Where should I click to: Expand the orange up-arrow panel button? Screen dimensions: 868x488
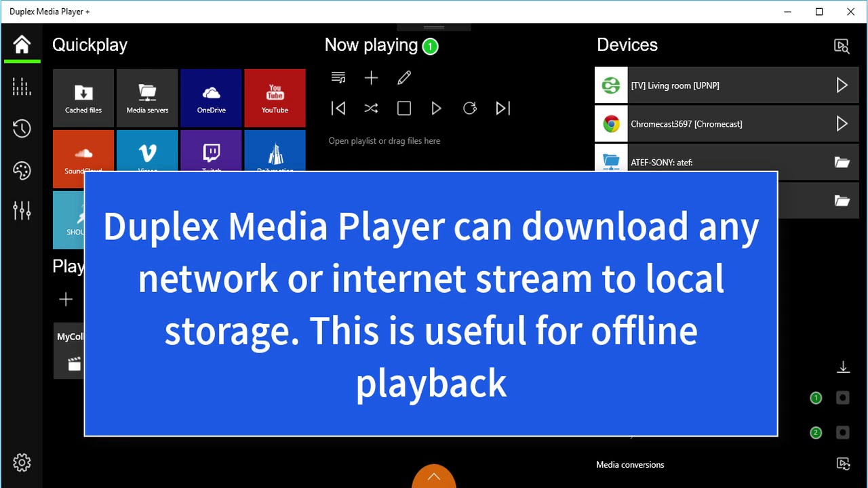coord(434,476)
